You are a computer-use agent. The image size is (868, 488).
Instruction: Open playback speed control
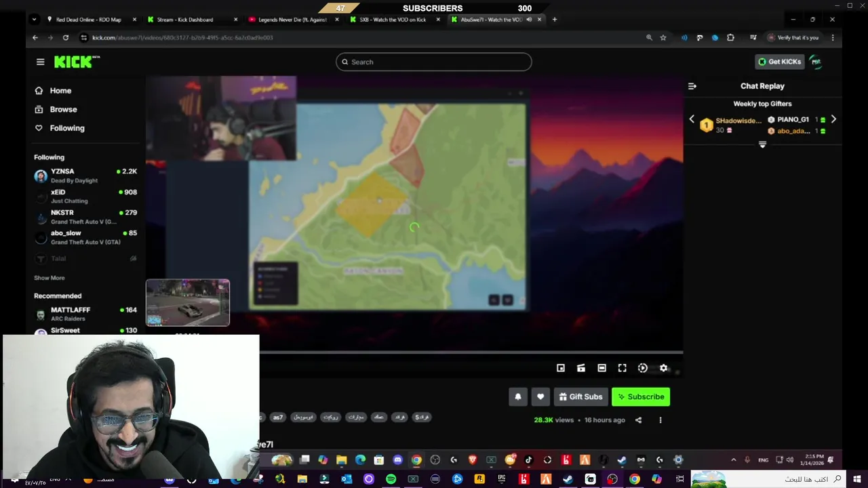coord(643,368)
